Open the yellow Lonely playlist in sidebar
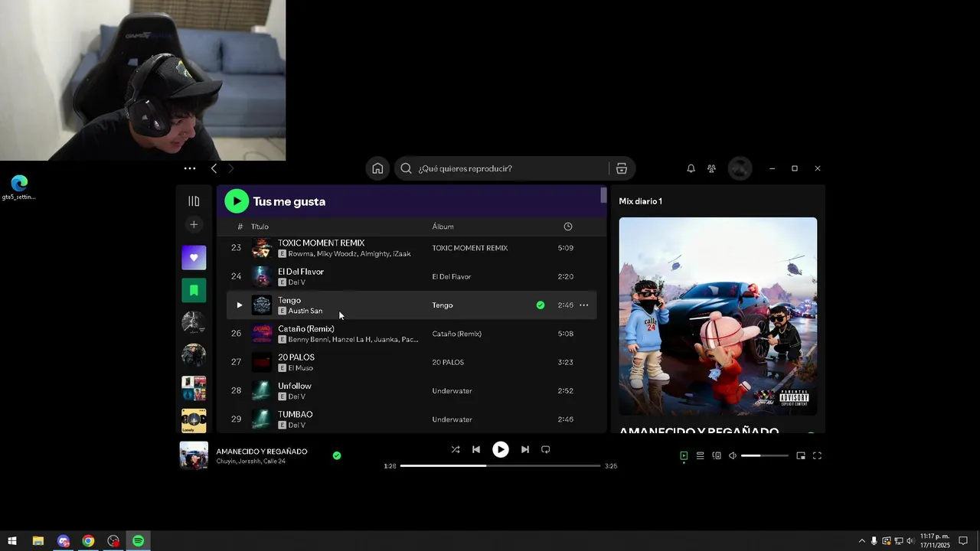 tap(194, 420)
